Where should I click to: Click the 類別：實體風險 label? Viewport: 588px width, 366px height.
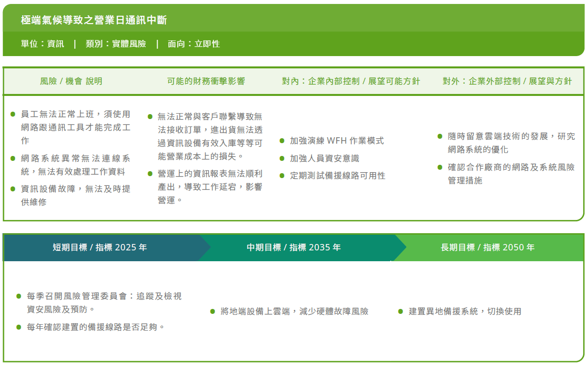[x=116, y=44]
